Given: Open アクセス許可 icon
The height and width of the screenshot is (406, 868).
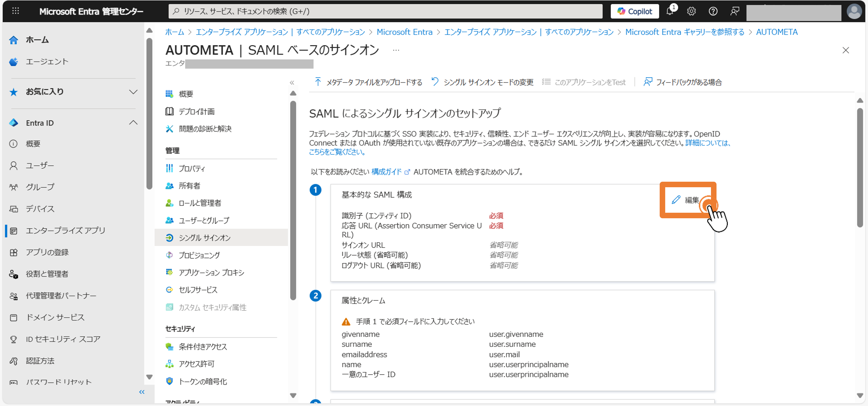Looking at the screenshot, I should pos(169,364).
